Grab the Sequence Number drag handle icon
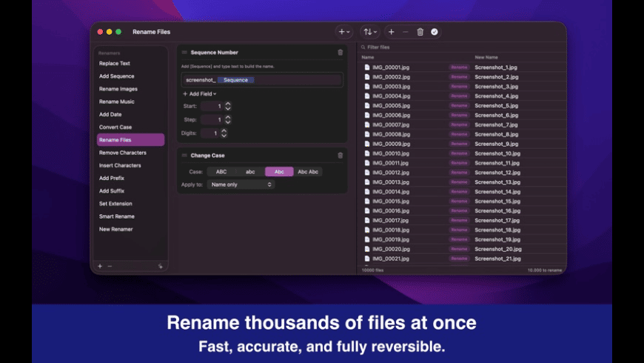The height and width of the screenshot is (363, 644). (184, 52)
